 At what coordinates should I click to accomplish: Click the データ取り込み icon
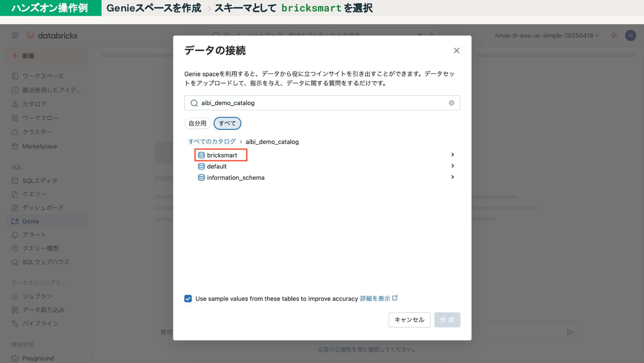pyautogui.click(x=15, y=310)
